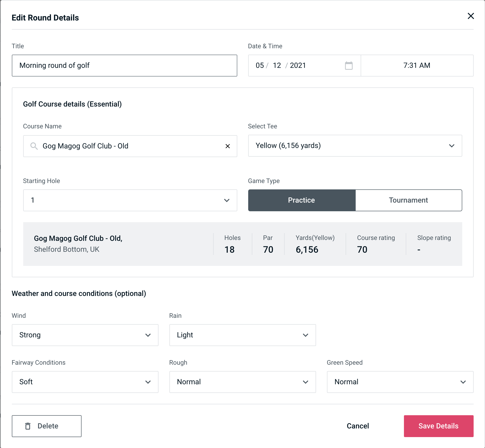Click the search icon in Course Name field

pos(33,146)
